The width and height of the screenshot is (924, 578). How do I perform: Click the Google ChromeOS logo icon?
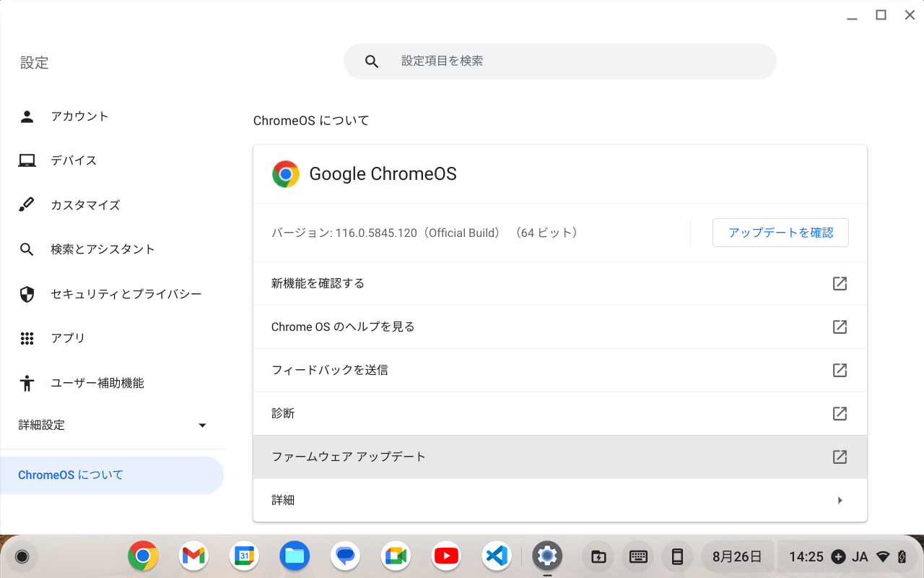tap(286, 174)
